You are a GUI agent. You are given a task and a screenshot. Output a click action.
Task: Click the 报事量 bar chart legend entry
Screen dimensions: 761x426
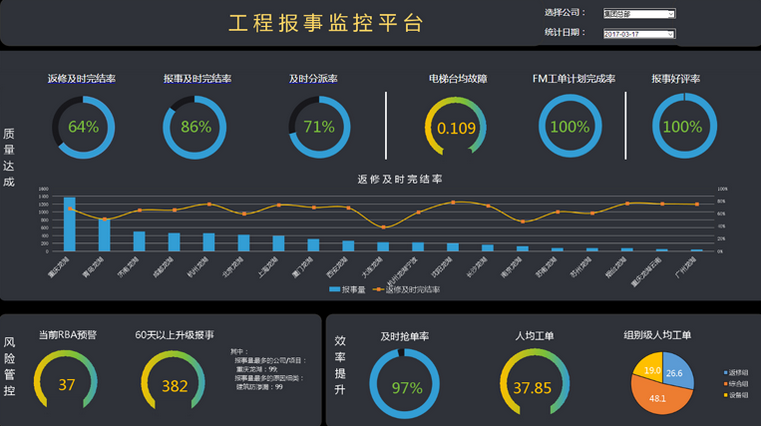coord(347,290)
